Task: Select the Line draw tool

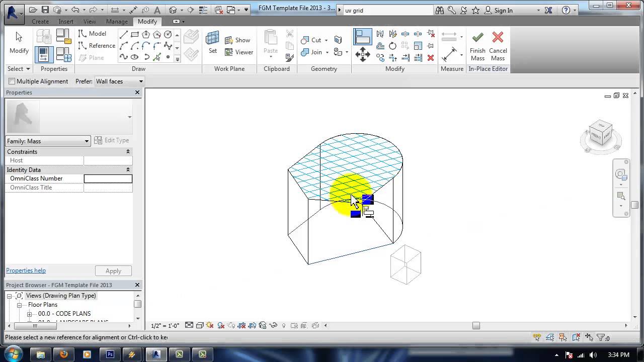Action: coord(124,34)
